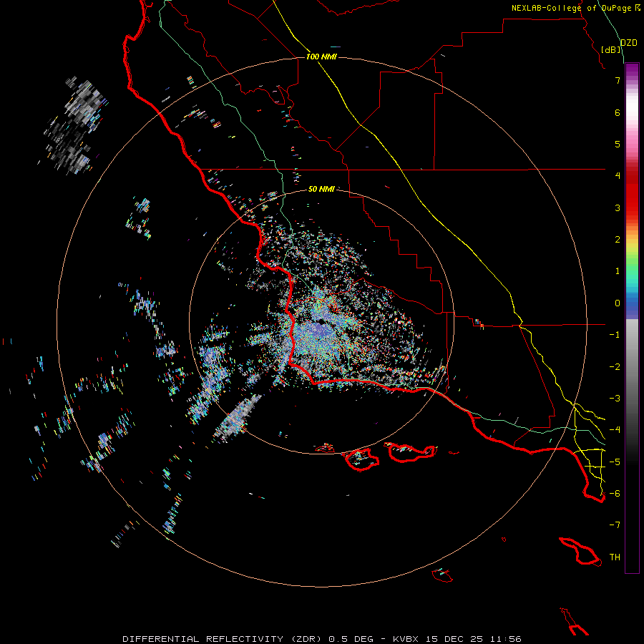
Task: Click the -4 dB value on the color scale
Action: coord(615,430)
